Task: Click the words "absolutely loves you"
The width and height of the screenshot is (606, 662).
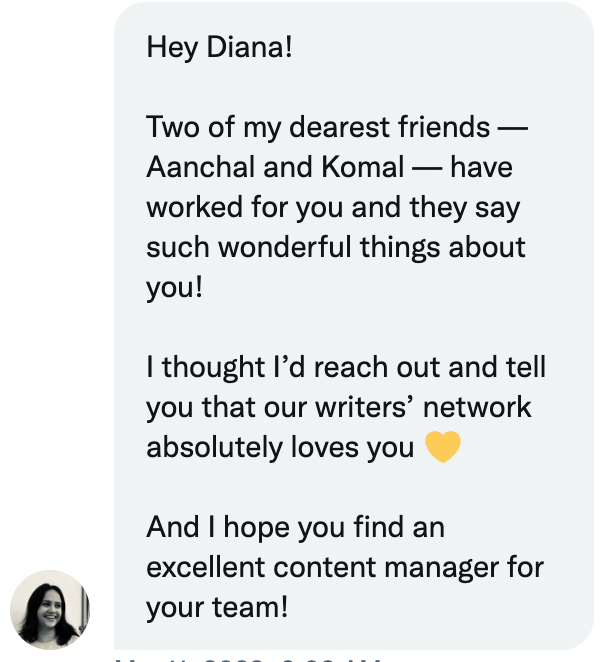Action: [x=280, y=448]
